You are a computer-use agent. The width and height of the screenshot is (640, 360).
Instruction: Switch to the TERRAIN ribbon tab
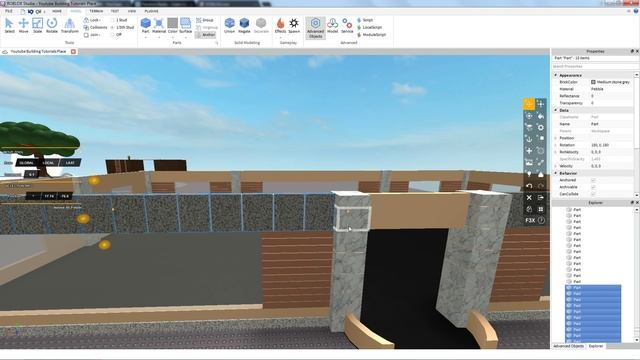(x=96, y=11)
